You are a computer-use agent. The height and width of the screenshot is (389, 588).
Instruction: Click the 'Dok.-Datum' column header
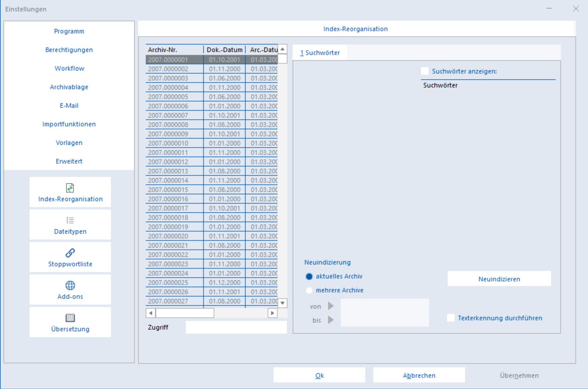point(225,50)
